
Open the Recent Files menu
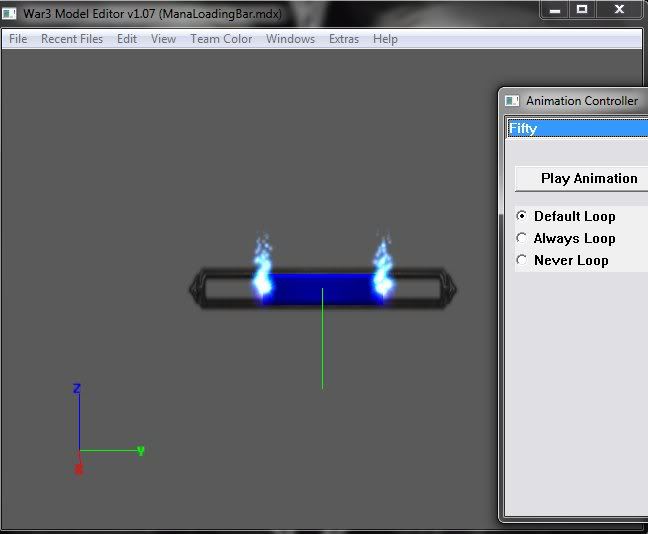click(x=72, y=39)
